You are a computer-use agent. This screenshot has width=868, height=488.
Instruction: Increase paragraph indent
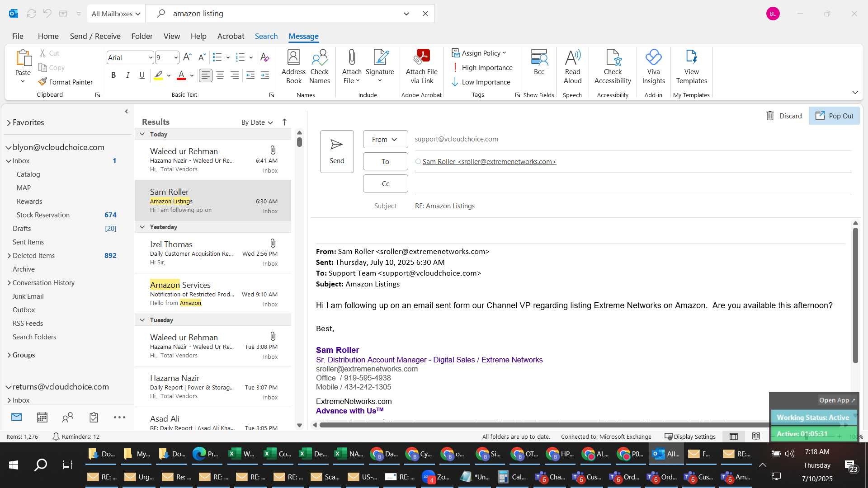coord(265,75)
